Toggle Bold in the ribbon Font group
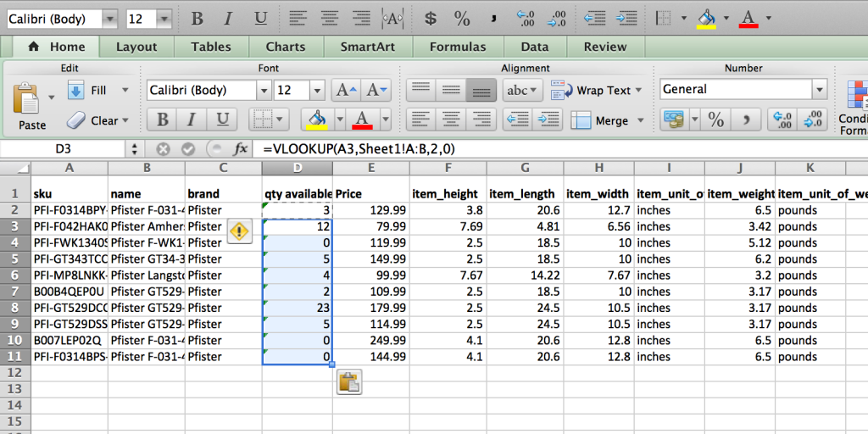868x434 pixels. point(162,120)
